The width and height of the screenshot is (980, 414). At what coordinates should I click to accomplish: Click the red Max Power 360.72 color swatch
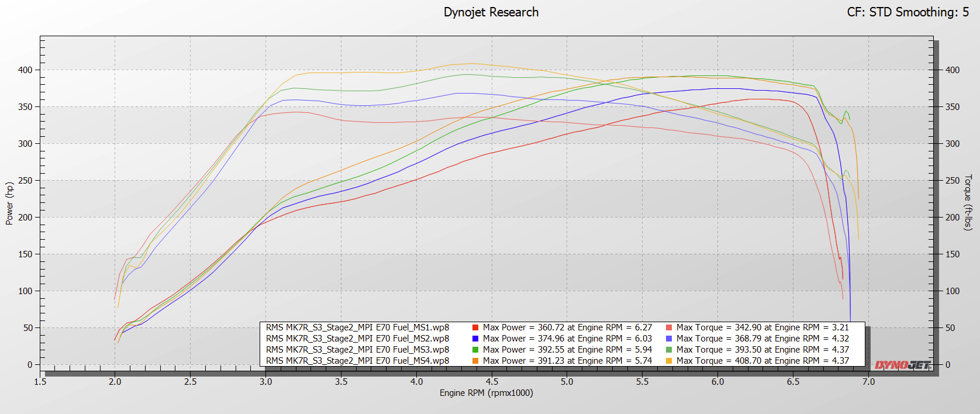pos(475,328)
